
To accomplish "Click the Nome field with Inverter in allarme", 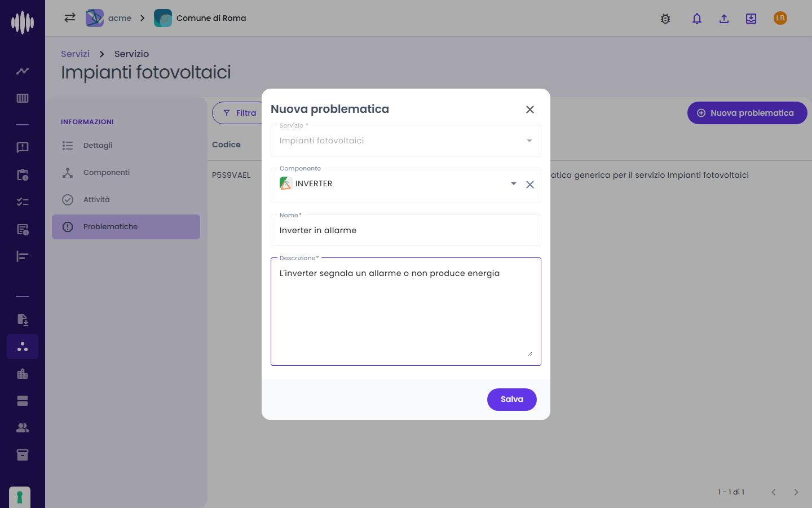I will pyautogui.click(x=406, y=230).
